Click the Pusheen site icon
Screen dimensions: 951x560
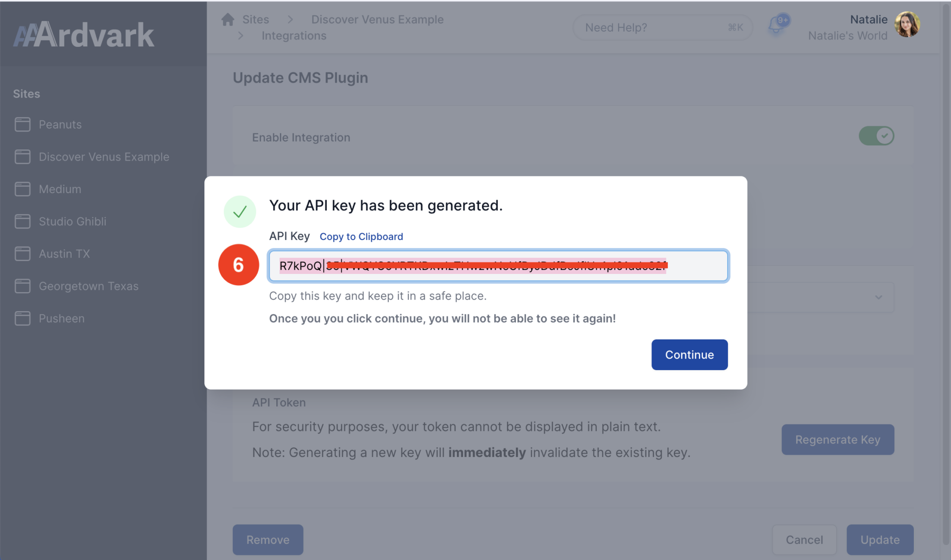(22, 318)
